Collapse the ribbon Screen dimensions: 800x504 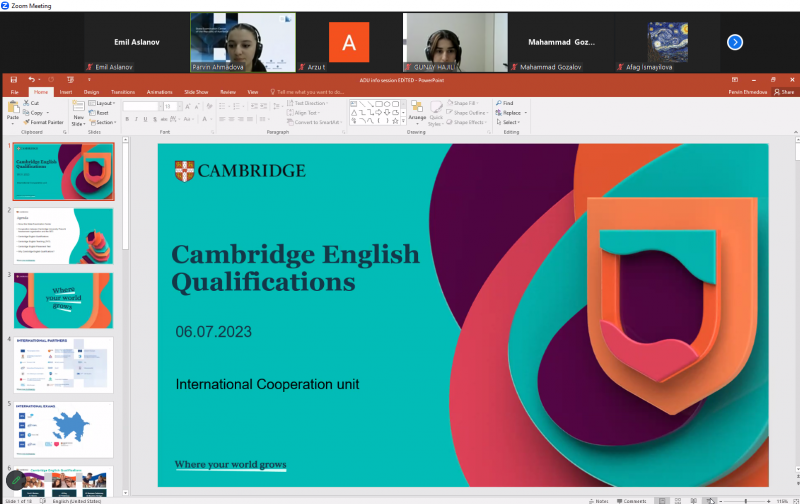pyautogui.click(x=795, y=132)
